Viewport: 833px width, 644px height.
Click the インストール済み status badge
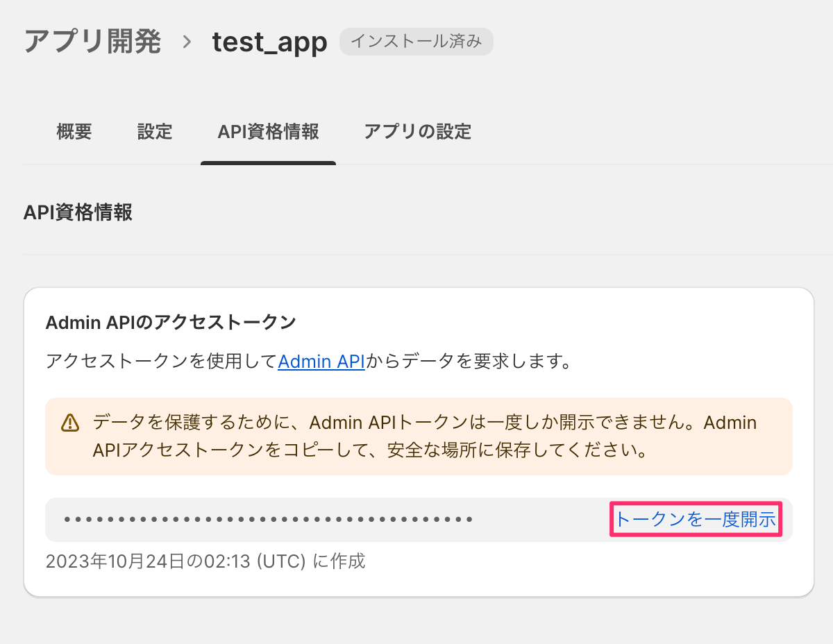(416, 42)
